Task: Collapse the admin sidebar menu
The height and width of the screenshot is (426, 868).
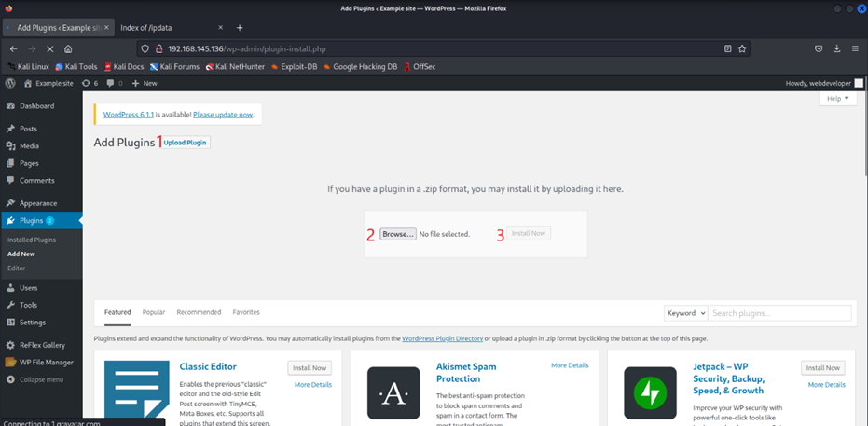Action: coord(41,379)
